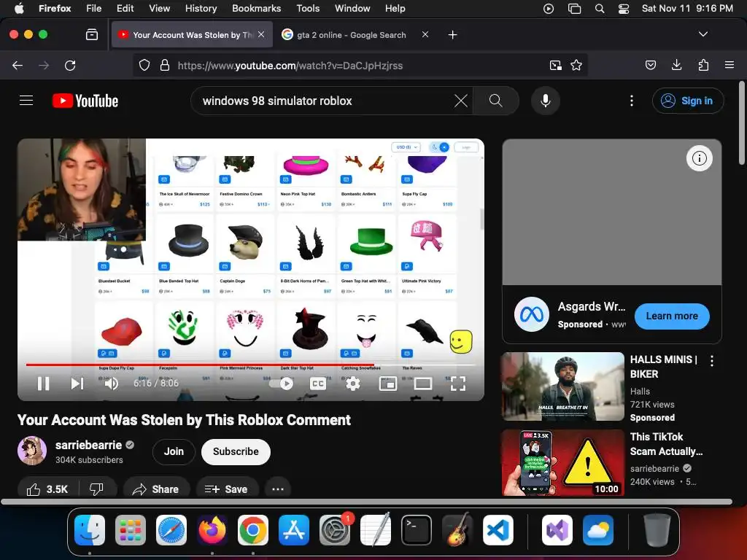Screen dimensions: 747x560
Task: Dislike the video with thumbs down
Action: coord(97,489)
